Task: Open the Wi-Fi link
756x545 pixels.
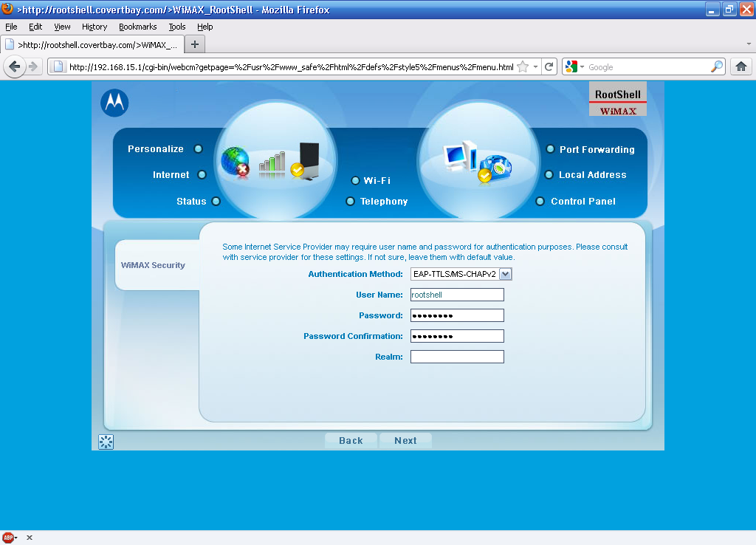Action: (377, 180)
